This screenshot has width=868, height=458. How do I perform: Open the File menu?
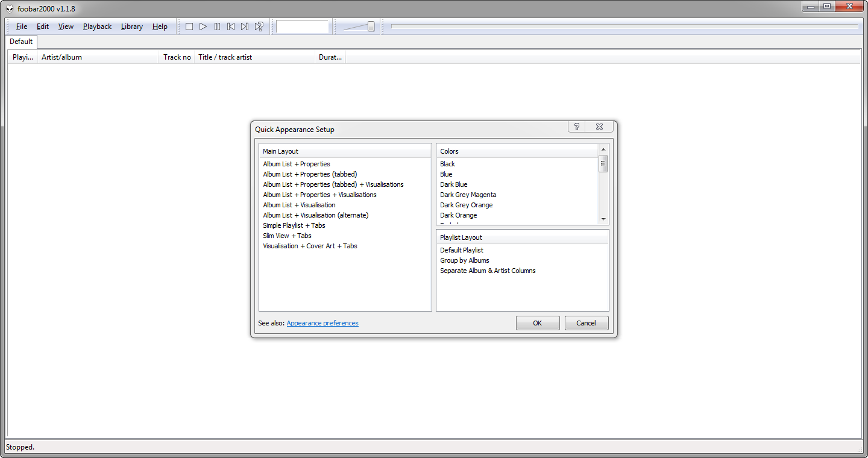click(x=22, y=27)
